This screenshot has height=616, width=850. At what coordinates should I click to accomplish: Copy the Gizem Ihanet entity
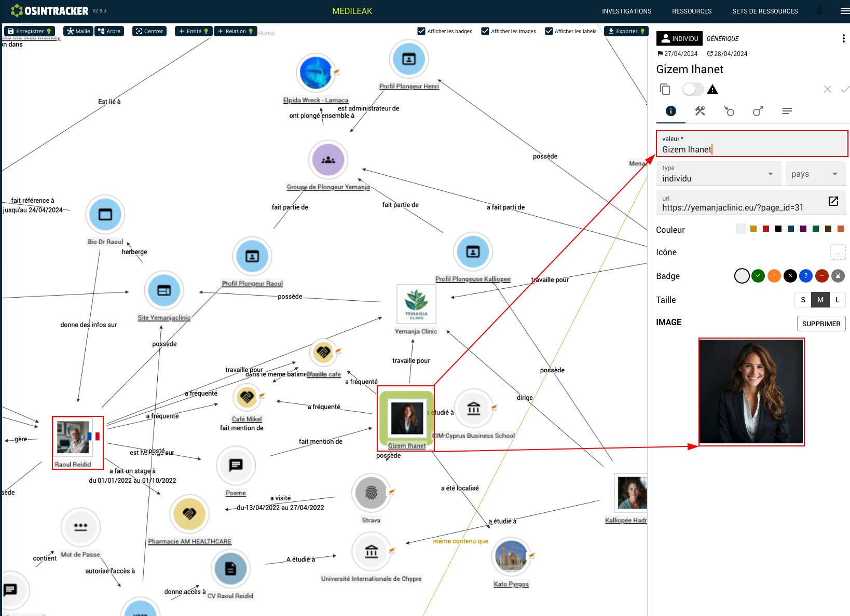click(x=665, y=89)
